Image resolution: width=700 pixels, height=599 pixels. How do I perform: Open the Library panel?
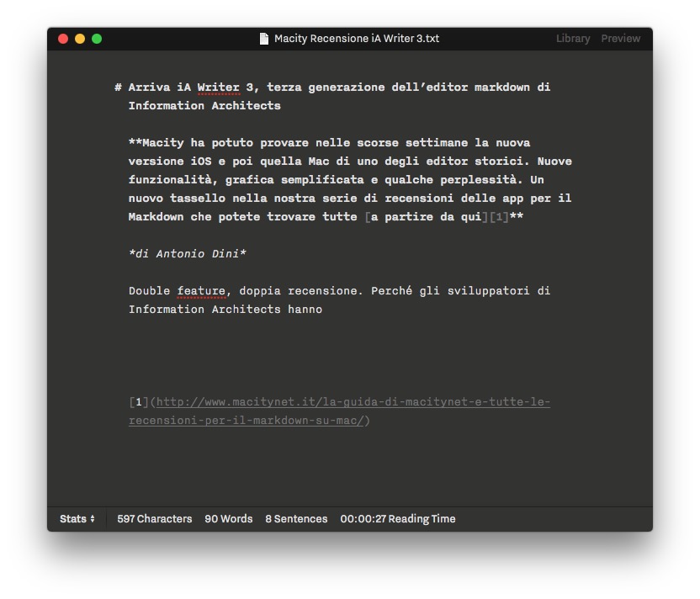click(573, 39)
